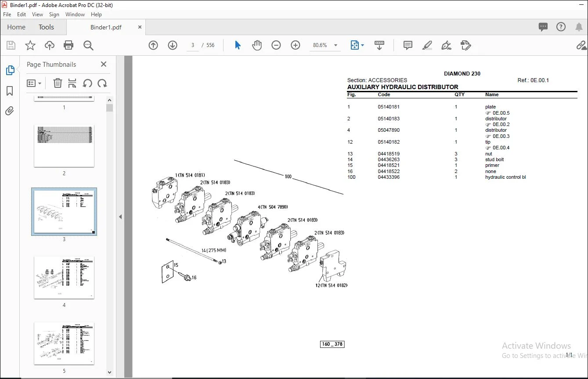The image size is (588, 379).
Task: Click the 'hydraulic control bl' part name
Action: [x=505, y=177]
